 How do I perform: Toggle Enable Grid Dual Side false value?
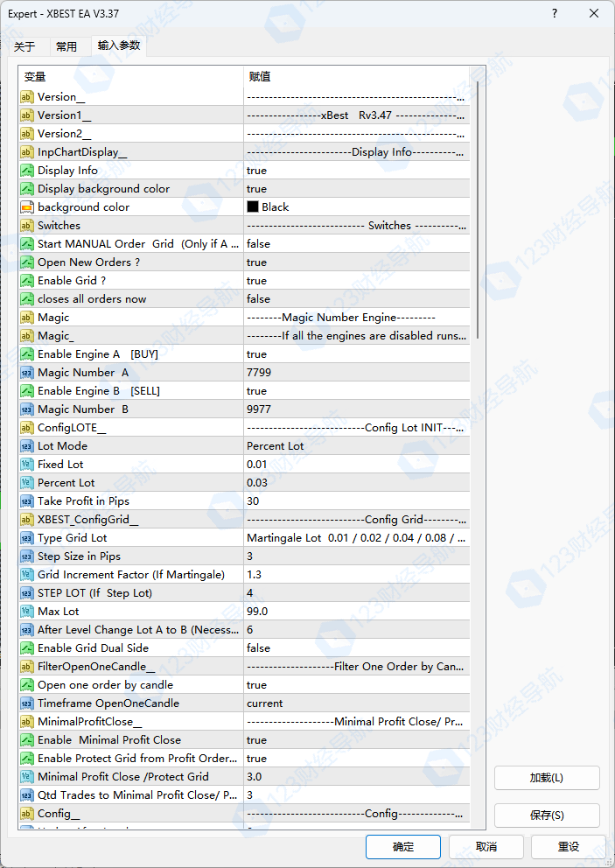pos(356,648)
